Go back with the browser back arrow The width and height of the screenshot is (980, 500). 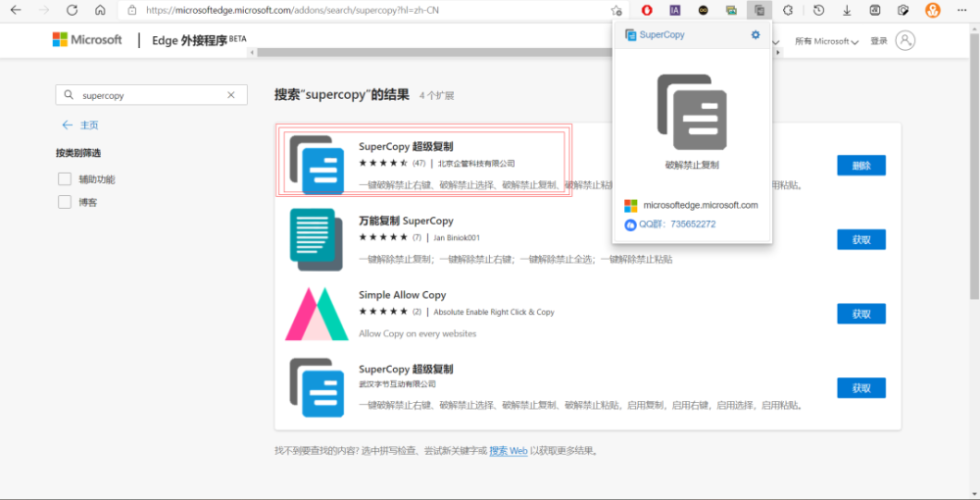pos(16,10)
